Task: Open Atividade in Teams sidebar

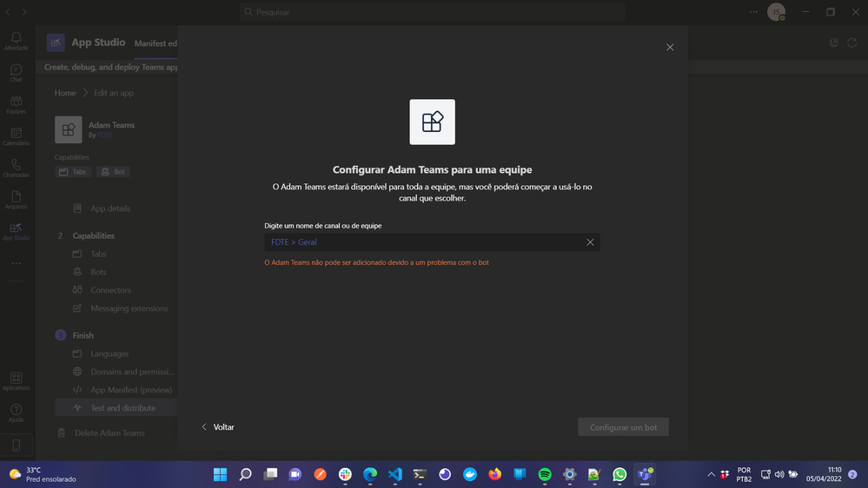Action: [x=16, y=41]
